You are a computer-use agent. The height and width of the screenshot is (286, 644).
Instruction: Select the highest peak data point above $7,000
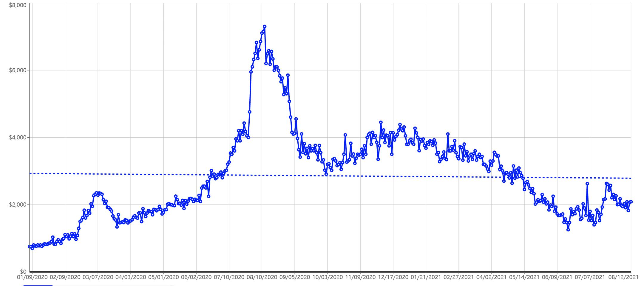pos(265,26)
